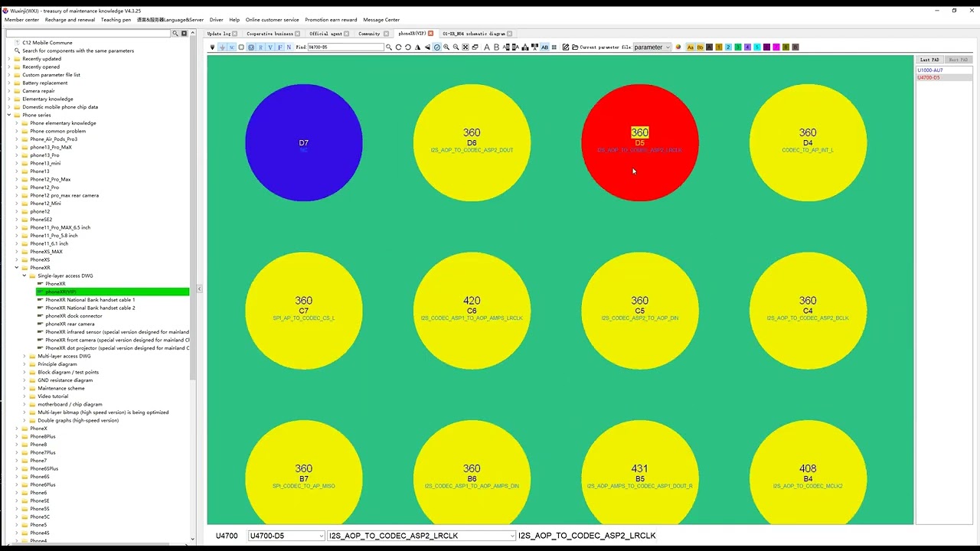Expand the PhoneXS_MAX tree folder

point(16,252)
